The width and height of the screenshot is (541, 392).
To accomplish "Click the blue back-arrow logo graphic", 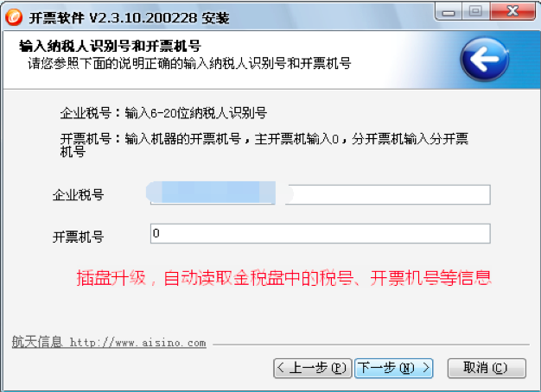I will tap(485, 60).
